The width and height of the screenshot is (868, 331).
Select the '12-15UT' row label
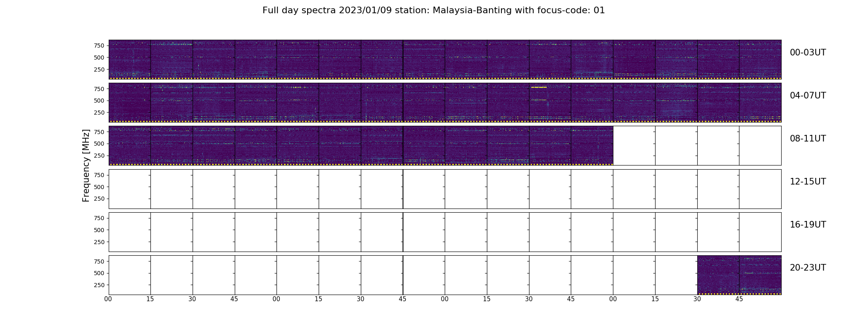click(x=808, y=182)
